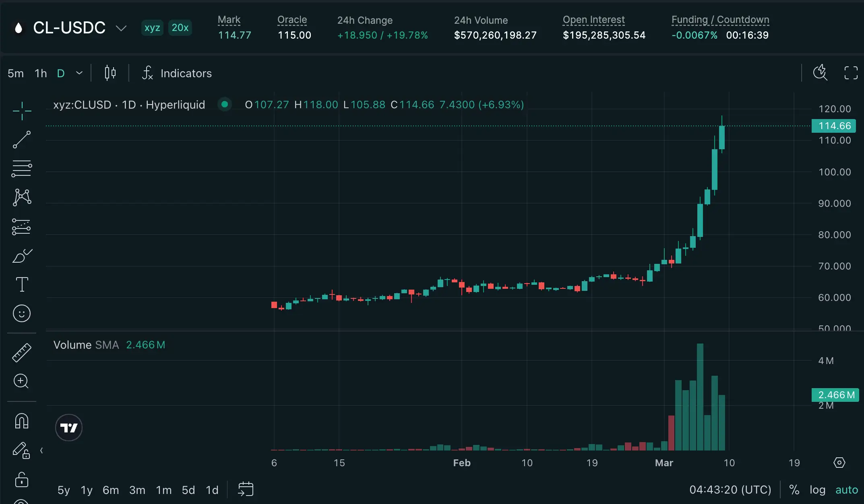Select the trend line drawing tool
Viewport: 864px width, 504px height.
click(22, 140)
